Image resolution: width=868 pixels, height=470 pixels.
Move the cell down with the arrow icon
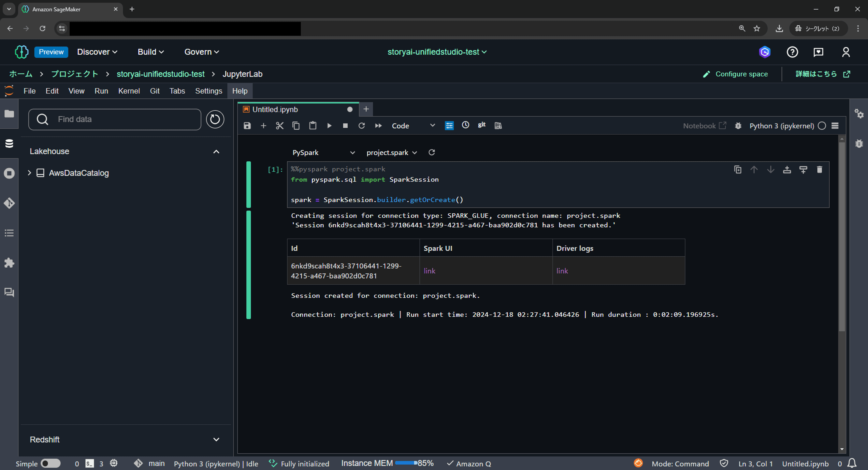click(770, 169)
